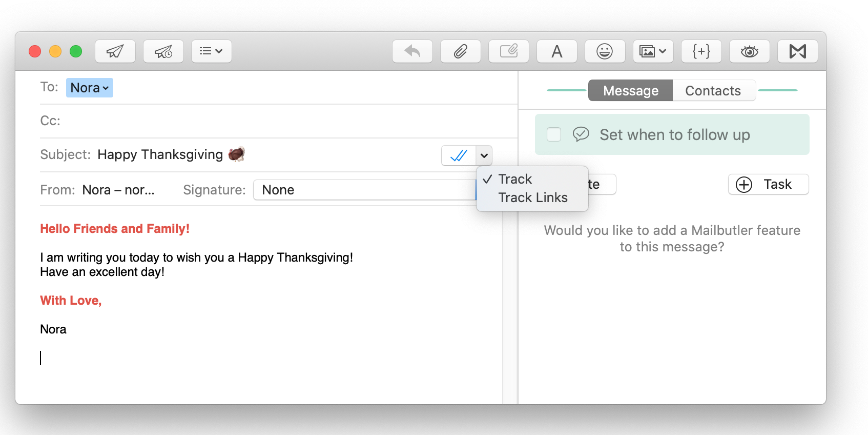Click the green full screen button
Image resolution: width=868 pixels, height=435 pixels.
[x=76, y=51]
